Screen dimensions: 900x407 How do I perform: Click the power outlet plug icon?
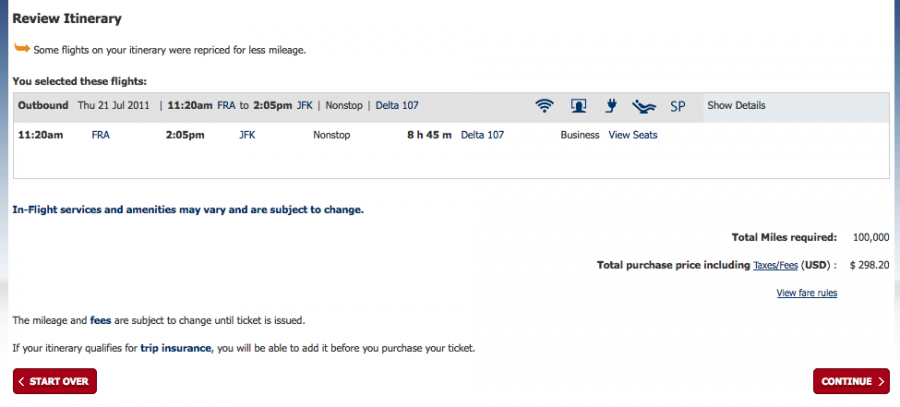click(x=611, y=106)
